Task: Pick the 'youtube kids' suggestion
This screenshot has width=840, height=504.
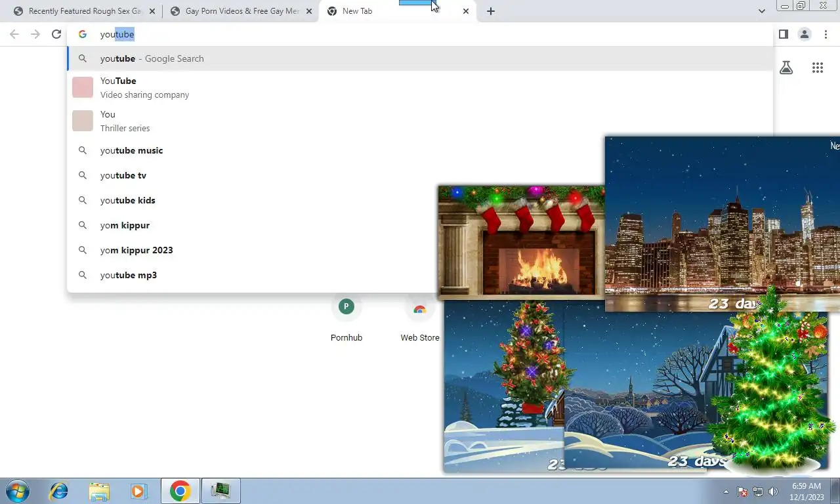Action: pyautogui.click(x=251, y=200)
